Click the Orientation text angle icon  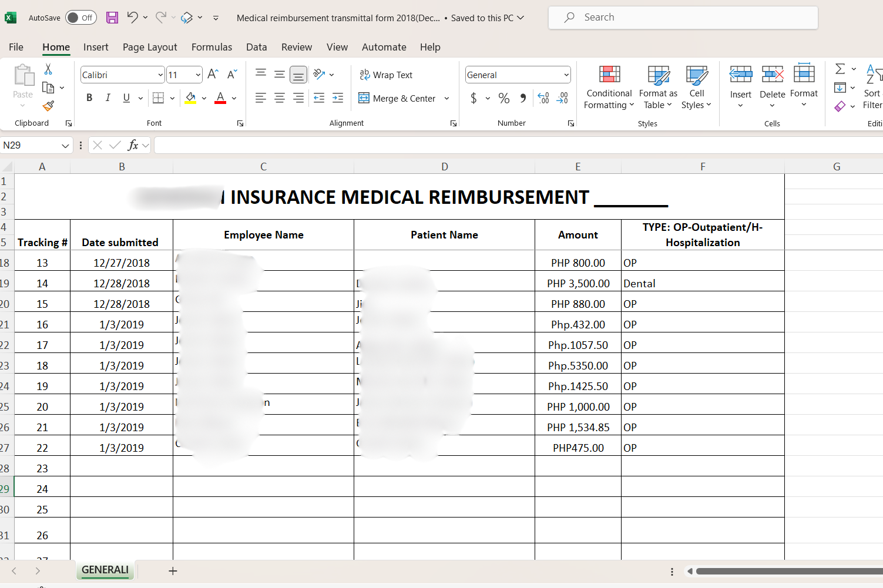pos(319,74)
